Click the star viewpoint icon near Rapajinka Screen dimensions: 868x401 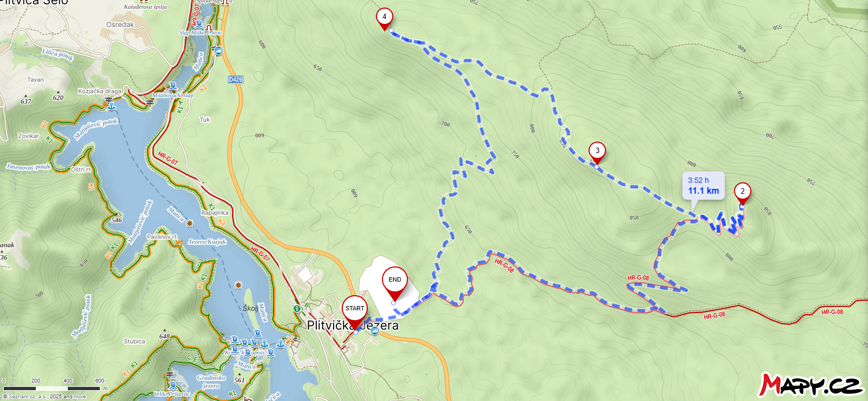(x=189, y=223)
